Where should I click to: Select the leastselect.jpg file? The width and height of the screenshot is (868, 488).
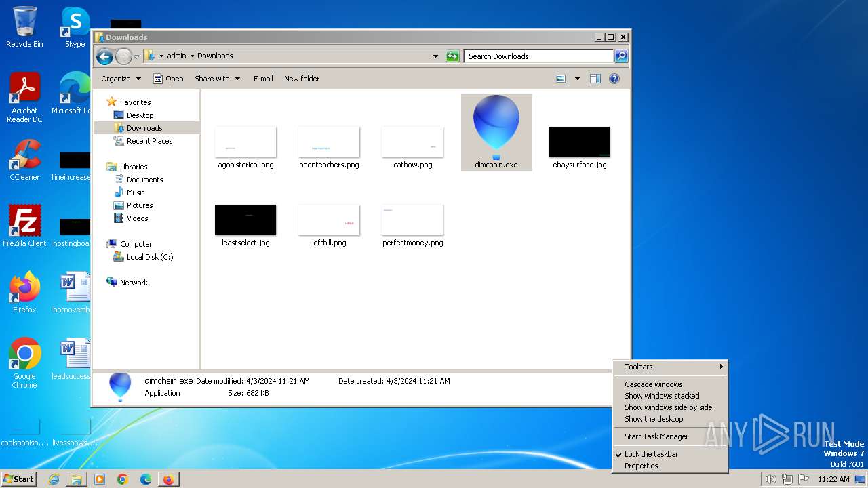245,226
